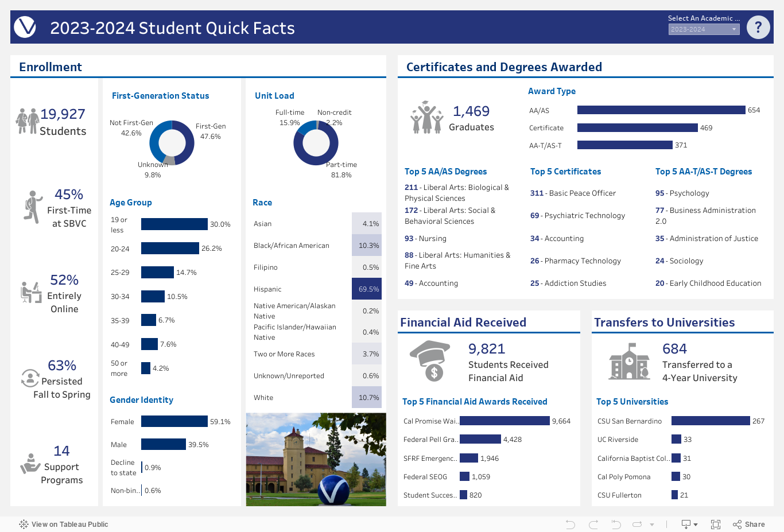Viewport: 784px width, 532px height.
Task: Click the '93 - Nursing' entry
Action: [425, 239]
